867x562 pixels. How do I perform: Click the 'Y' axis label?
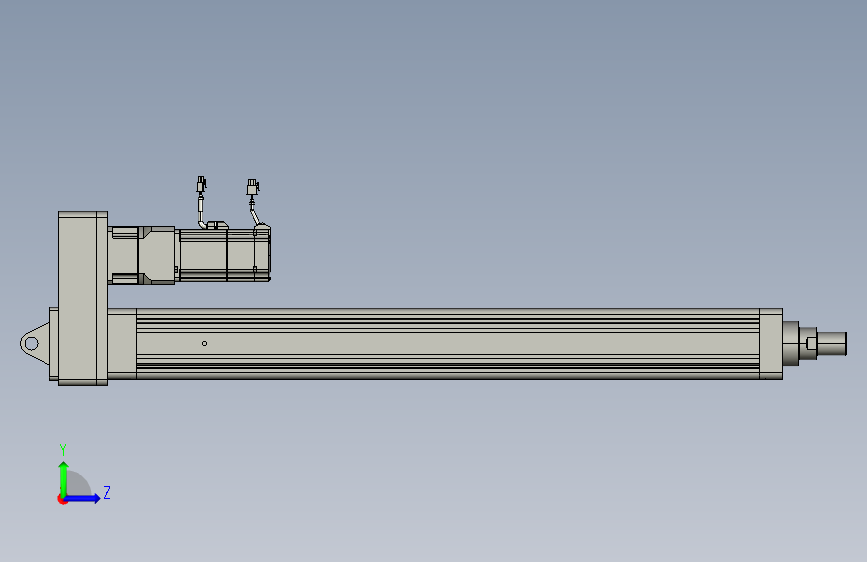pos(63,450)
